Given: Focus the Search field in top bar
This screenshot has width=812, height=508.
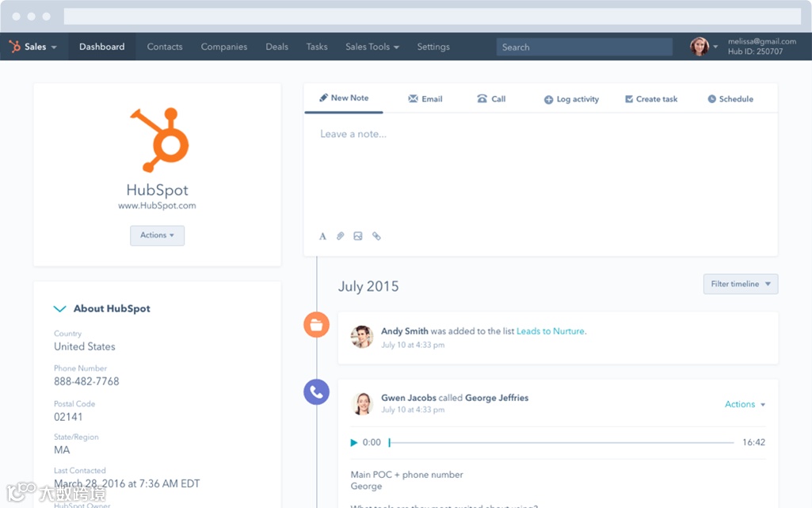Looking at the screenshot, I should coord(584,47).
